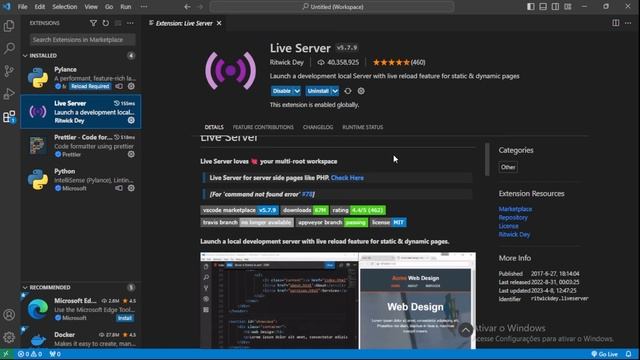Toggle the bottom panel layout icon
Screen dimensions: 640x360
(x=543, y=7)
